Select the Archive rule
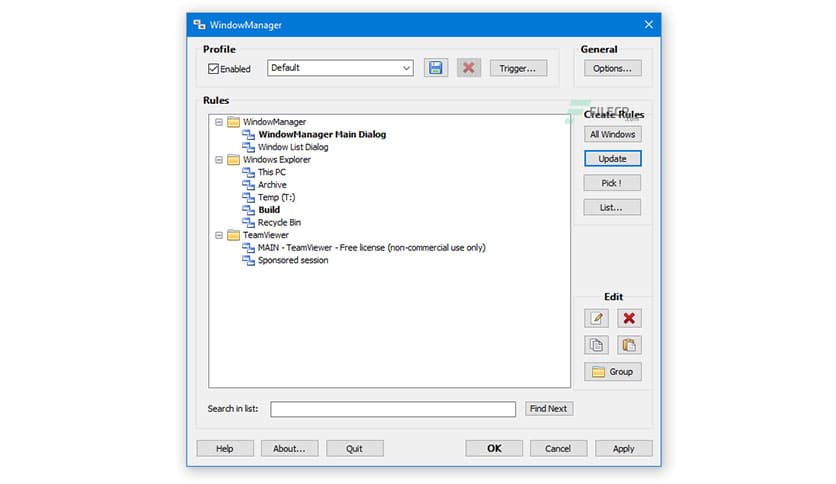The image size is (836, 484). coord(272,184)
